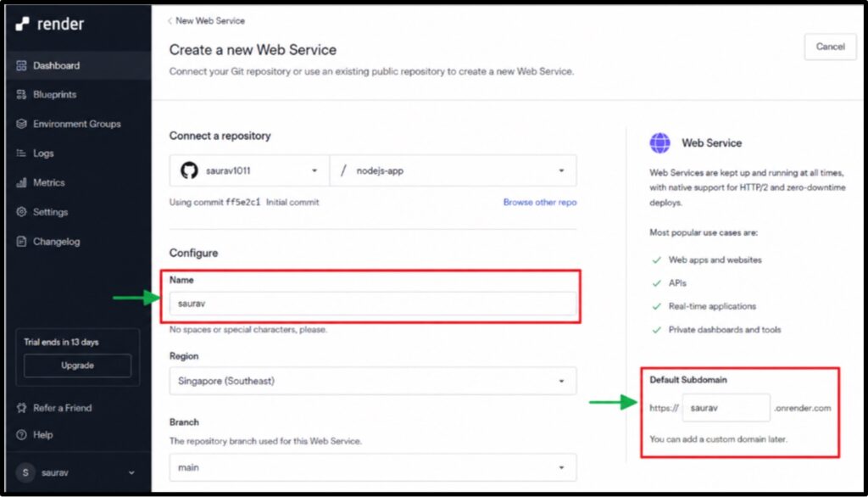Click the Metrics bar chart icon
Image resolution: width=868 pixels, height=497 pixels.
click(x=21, y=182)
